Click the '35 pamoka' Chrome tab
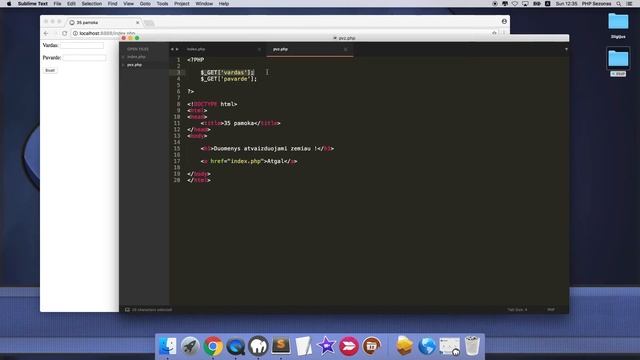The image size is (640, 360). pos(104,22)
